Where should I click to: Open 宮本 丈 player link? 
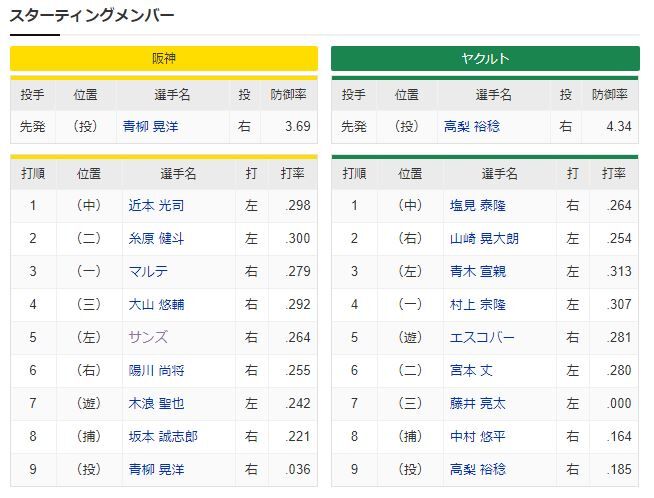coord(471,370)
